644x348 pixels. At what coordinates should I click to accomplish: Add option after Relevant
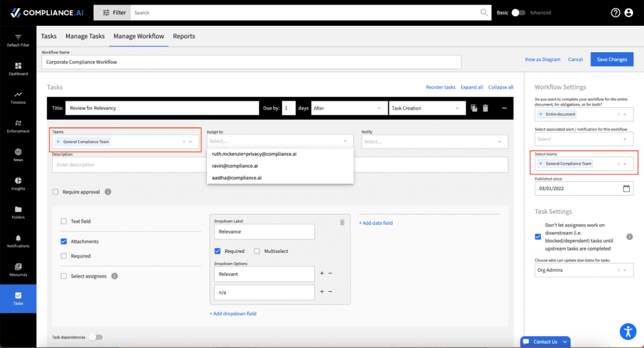point(322,273)
